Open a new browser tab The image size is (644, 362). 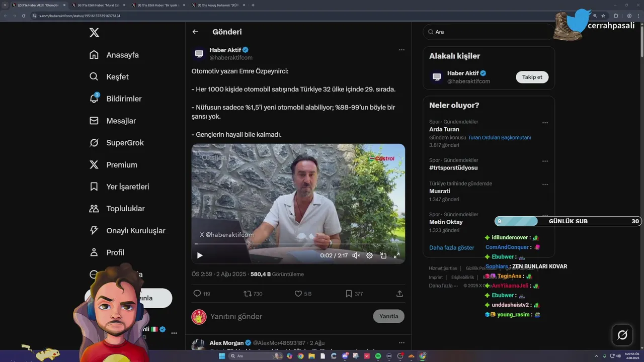pos(253,5)
